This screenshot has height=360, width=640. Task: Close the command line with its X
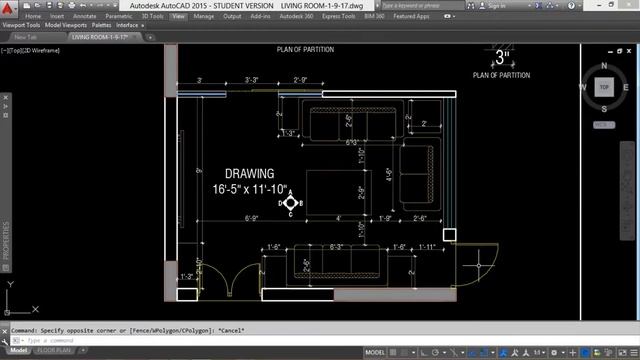point(4,331)
